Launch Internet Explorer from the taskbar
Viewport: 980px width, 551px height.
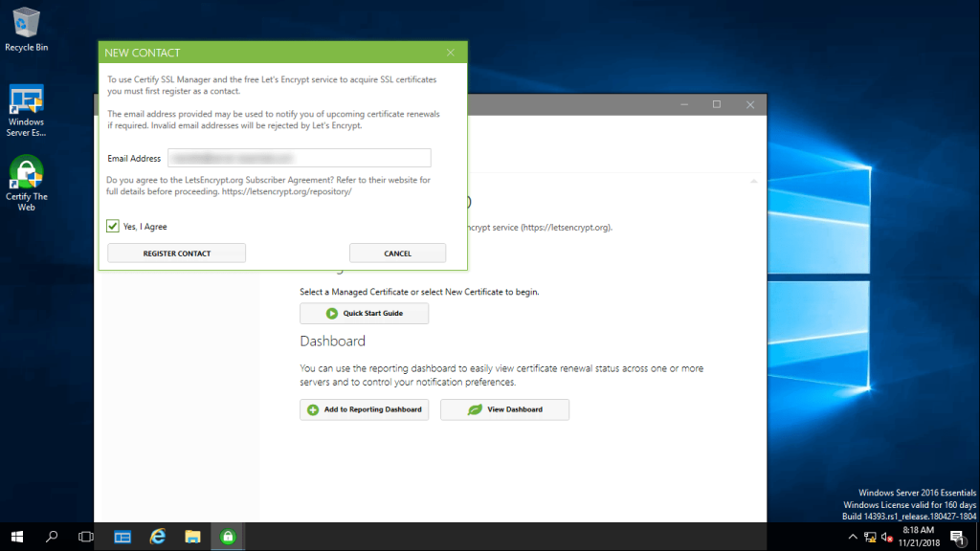click(x=158, y=537)
